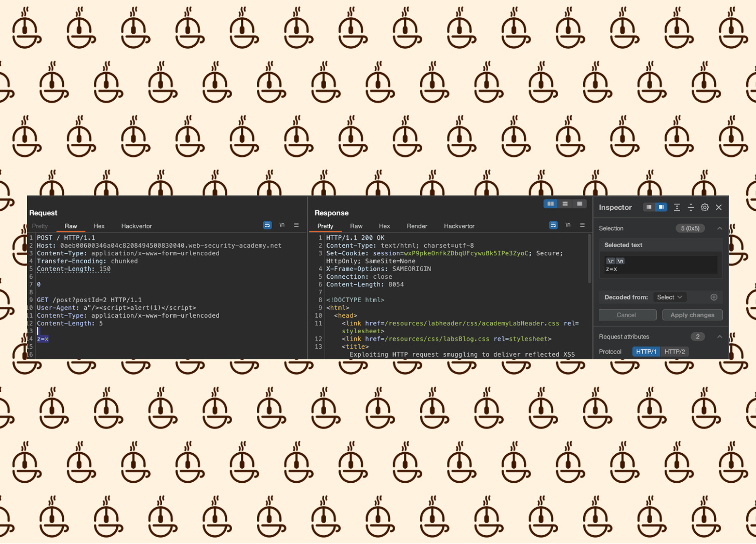
Task: Open the Request Raw tab
Action: 71,226
